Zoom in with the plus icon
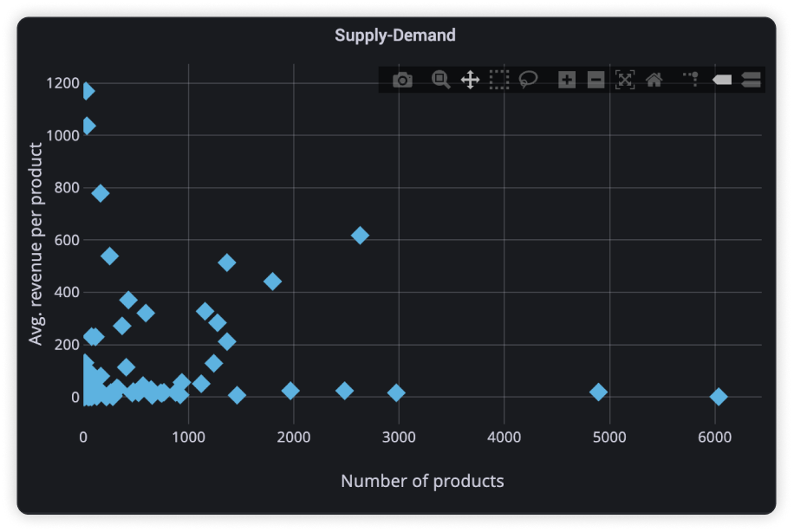The width and height of the screenshot is (794, 532). 567,81
